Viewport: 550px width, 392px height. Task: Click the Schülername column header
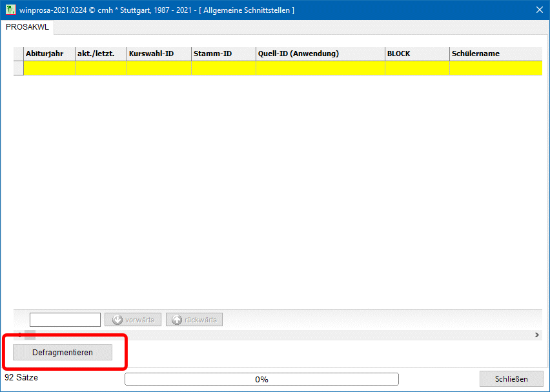(x=494, y=54)
